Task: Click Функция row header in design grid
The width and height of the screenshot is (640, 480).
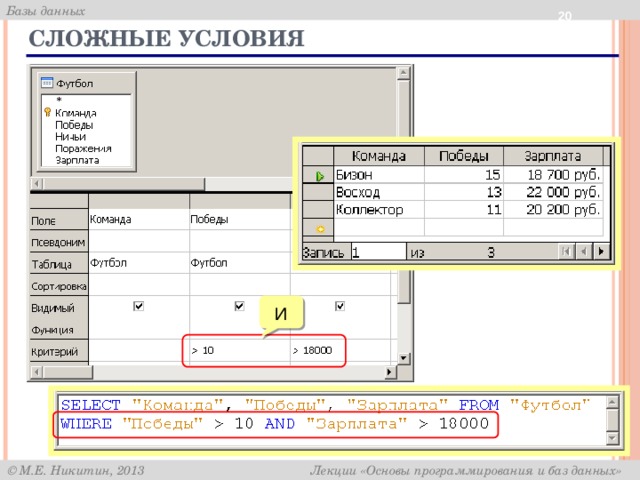Action: coord(59,330)
